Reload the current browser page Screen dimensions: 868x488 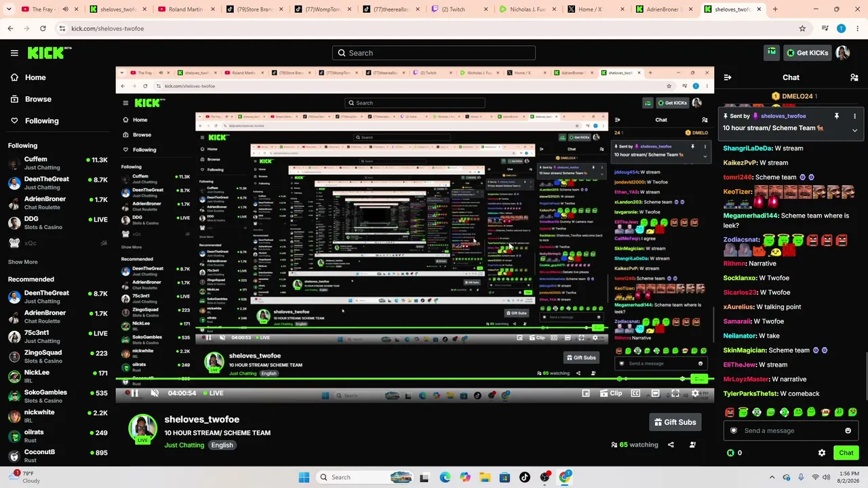[x=43, y=28]
